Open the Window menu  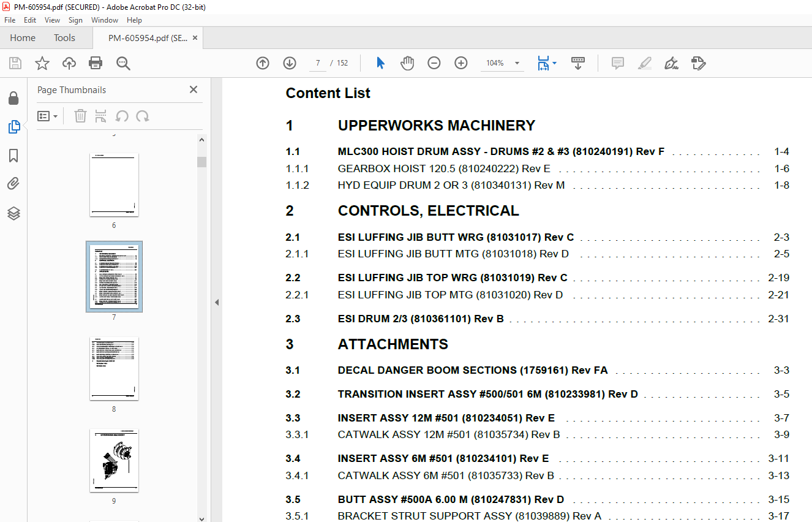(105, 20)
